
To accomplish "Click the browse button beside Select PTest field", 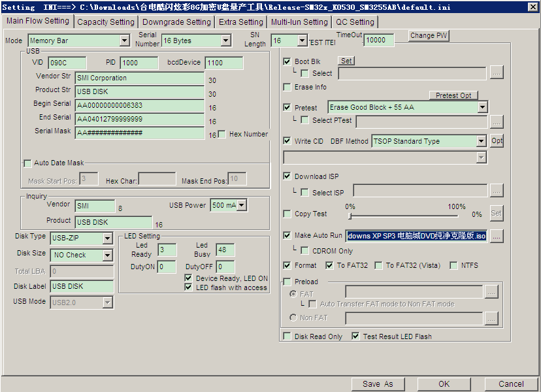I will pos(497,121).
